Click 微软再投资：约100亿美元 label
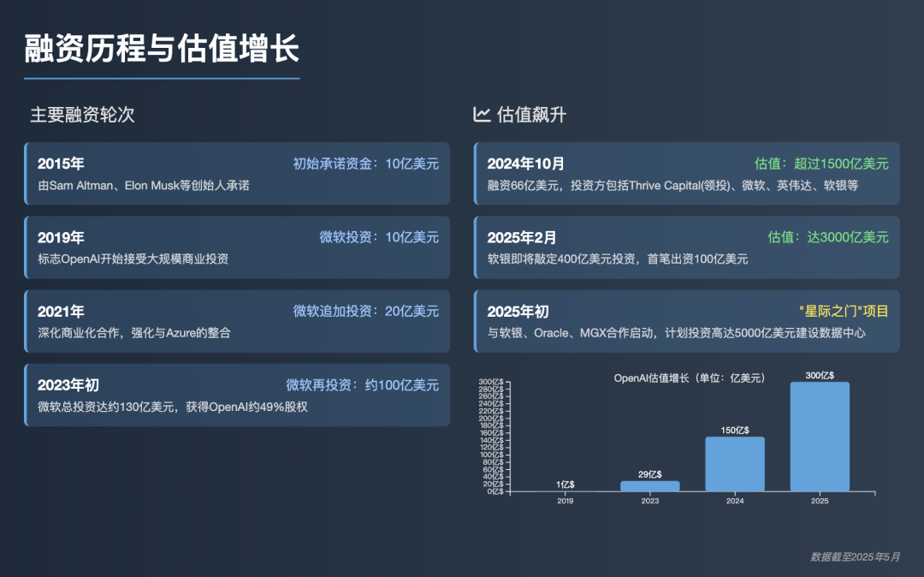This screenshot has height=577, width=924. tap(363, 385)
